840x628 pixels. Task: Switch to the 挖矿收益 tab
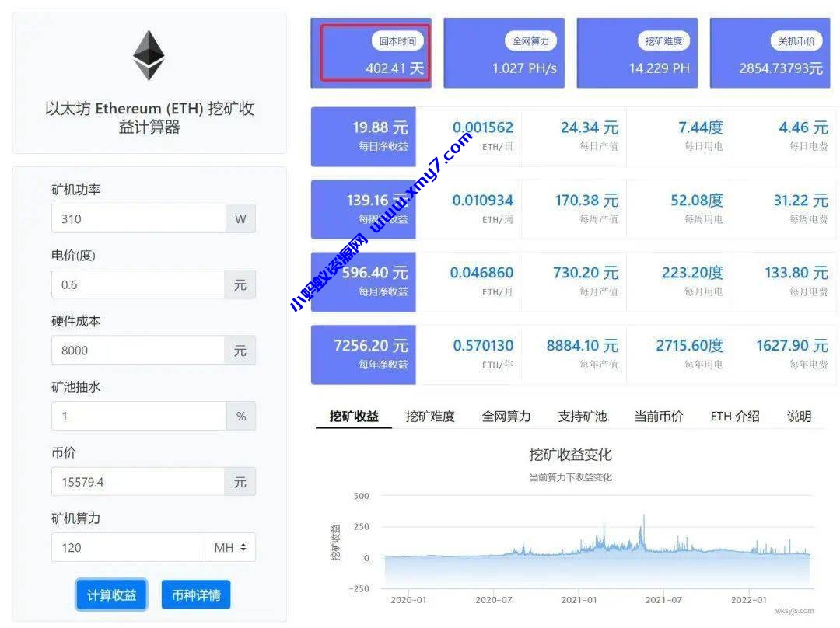(354, 416)
